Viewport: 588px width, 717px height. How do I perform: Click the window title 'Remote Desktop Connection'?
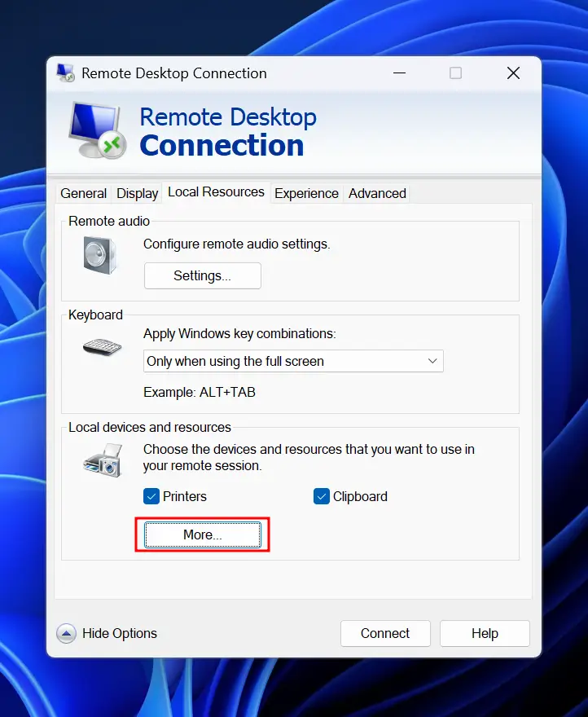tap(174, 73)
